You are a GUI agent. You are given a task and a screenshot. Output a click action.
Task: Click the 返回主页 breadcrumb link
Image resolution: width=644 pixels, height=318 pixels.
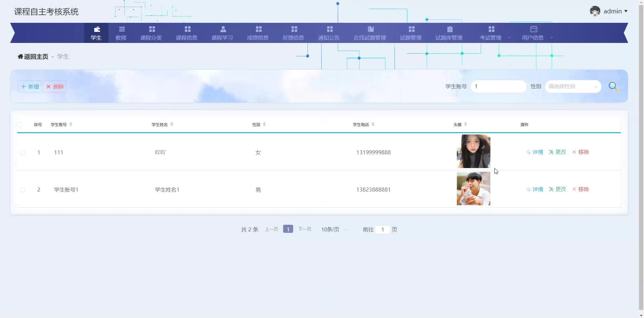point(33,56)
